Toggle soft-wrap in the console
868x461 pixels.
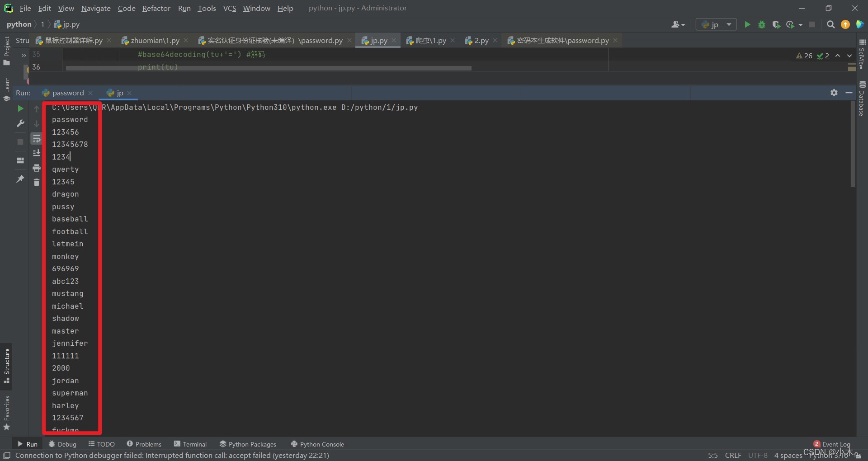coord(37,138)
